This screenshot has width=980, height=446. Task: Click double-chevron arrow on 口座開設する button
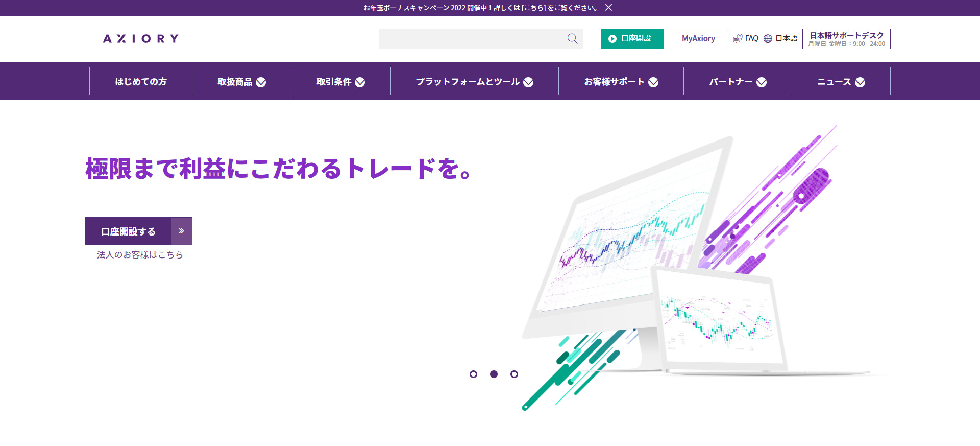181,231
